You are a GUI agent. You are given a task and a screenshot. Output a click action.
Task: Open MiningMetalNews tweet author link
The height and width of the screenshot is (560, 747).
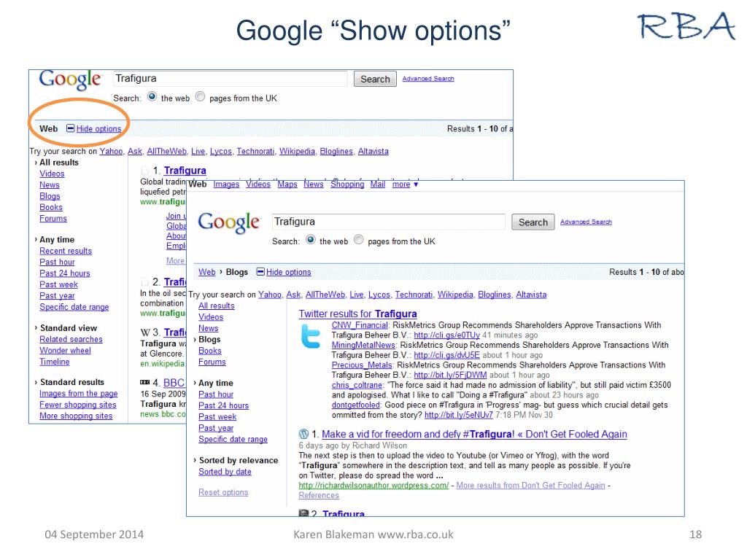coord(363,345)
